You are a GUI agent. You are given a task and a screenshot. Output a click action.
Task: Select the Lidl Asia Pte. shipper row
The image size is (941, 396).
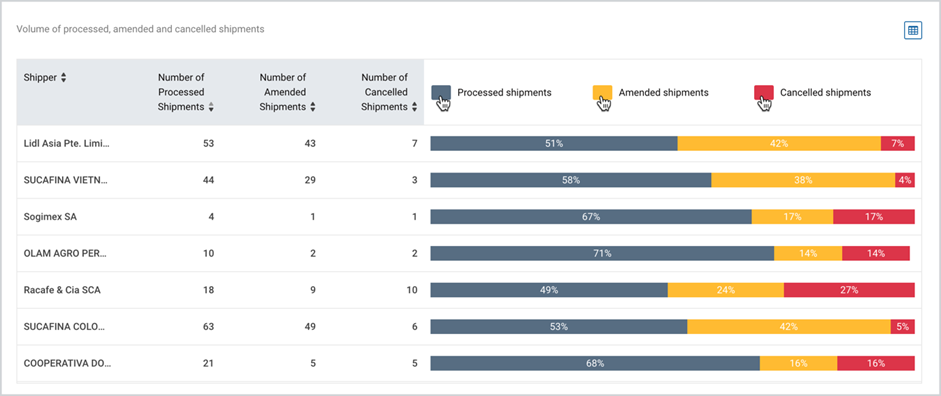220,143
